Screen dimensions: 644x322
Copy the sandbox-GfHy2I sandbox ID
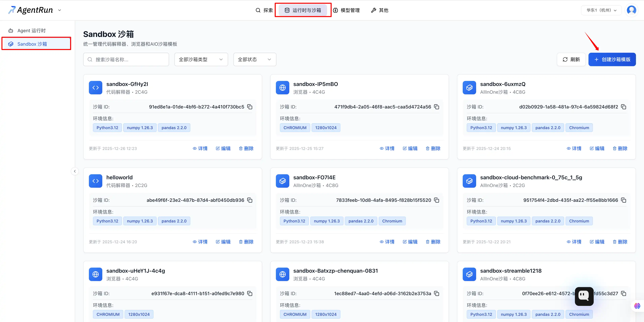pos(250,107)
